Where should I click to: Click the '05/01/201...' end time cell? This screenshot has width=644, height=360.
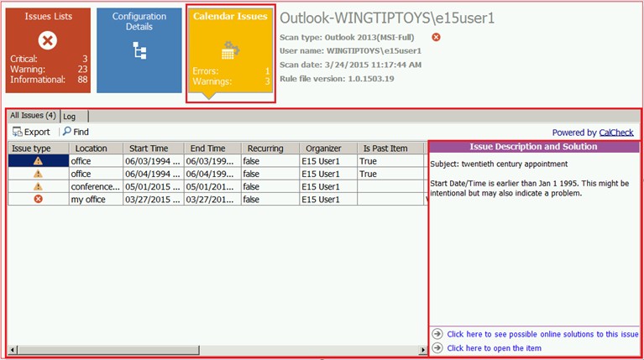tap(212, 186)
